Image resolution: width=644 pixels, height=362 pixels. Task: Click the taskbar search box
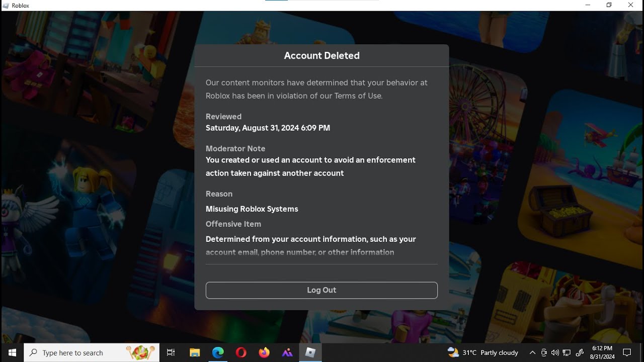92,352
